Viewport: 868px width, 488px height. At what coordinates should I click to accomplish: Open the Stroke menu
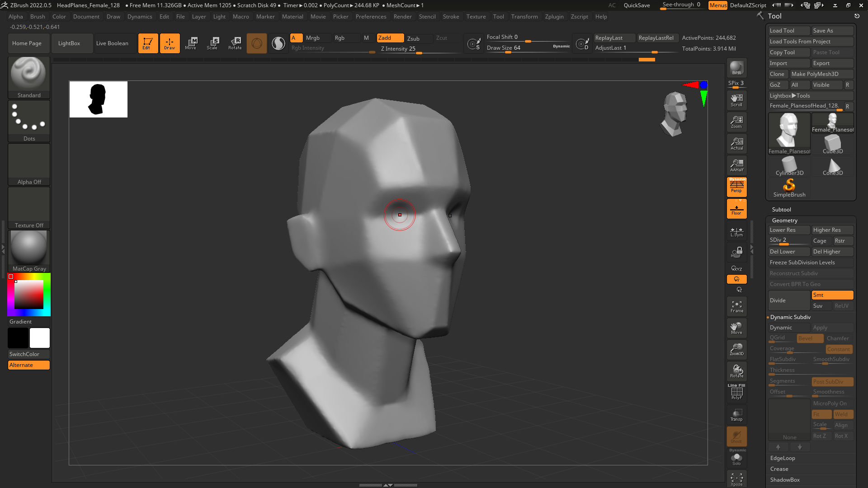click(x=451, y=17)
